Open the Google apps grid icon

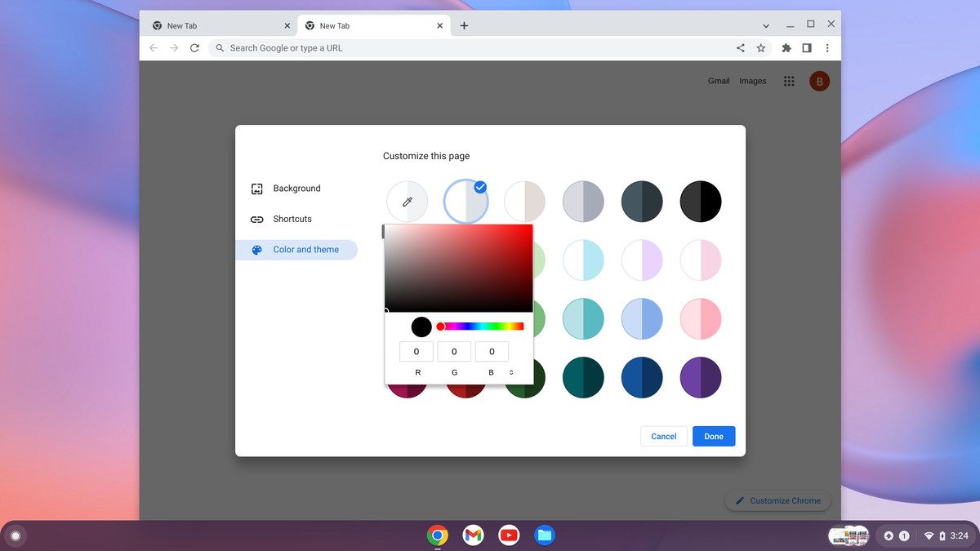point(789,81)
